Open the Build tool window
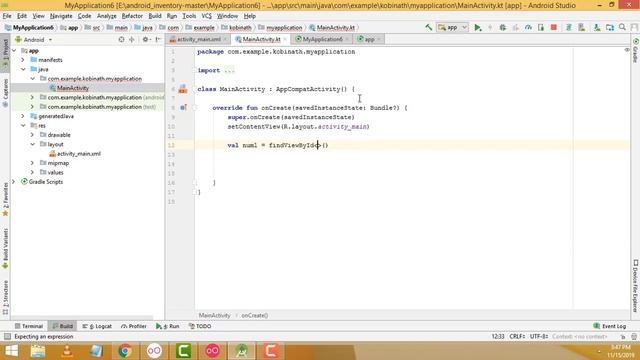640x360 pixels. click(62, 326)
